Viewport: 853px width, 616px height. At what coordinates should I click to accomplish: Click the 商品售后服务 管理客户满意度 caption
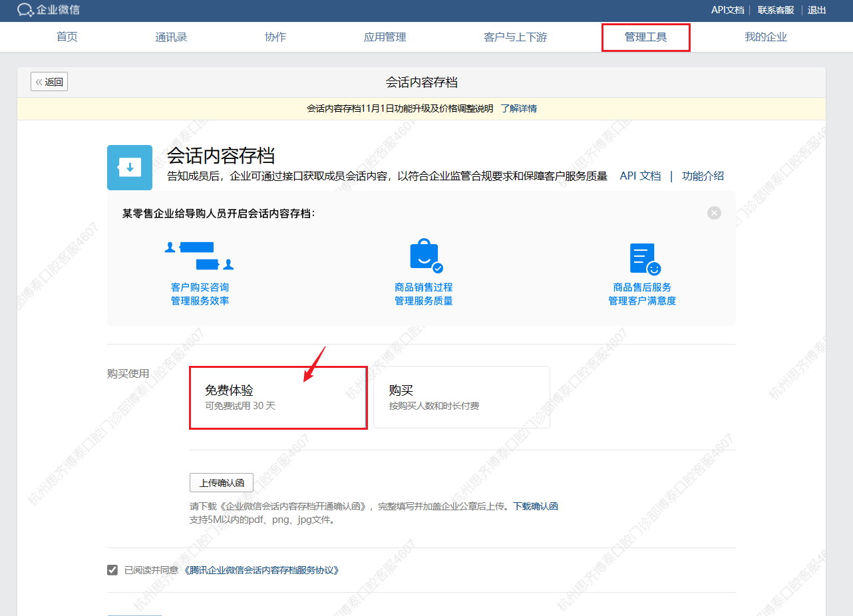(x=642, y=294)
